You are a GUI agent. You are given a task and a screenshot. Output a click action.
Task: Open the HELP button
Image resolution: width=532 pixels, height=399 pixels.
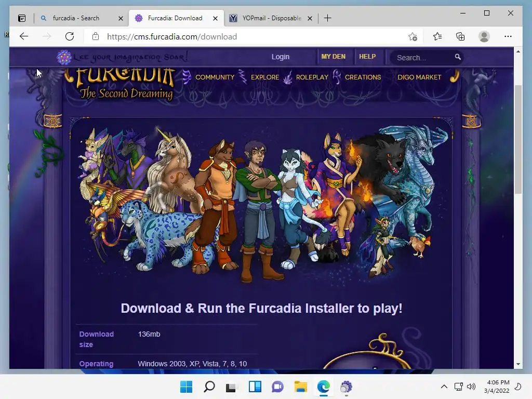pyautogui.click(x=367, y=57)
